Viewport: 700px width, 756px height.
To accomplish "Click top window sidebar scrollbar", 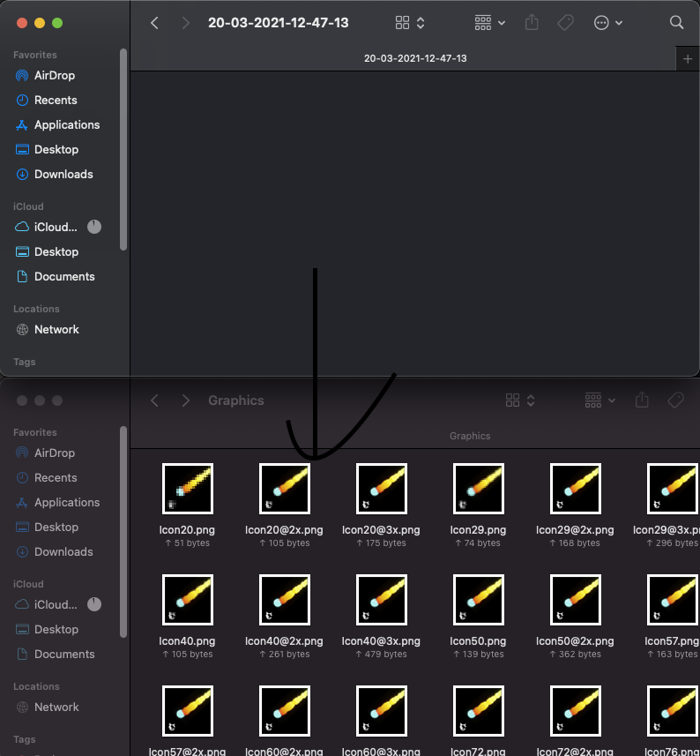I will pyautogui.click(x=123, y=149).
